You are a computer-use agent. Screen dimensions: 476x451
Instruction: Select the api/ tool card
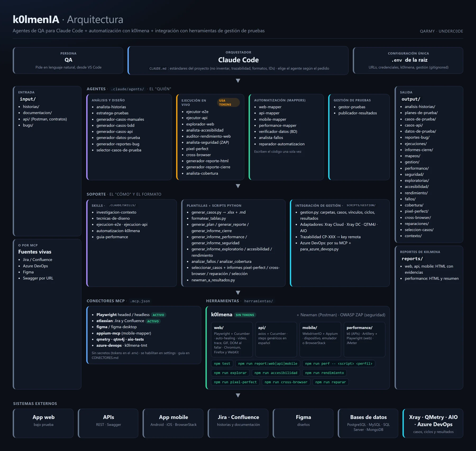[x=276, y=340]
